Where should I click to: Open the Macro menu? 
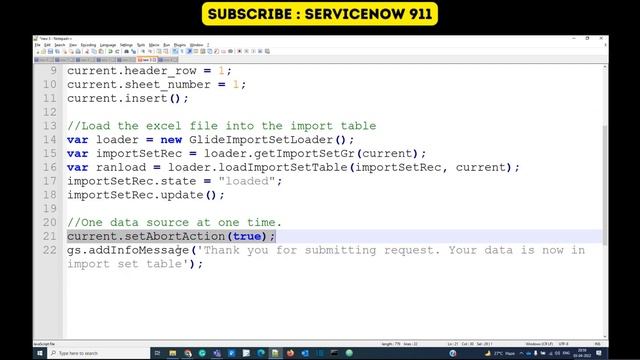point(154,45)
